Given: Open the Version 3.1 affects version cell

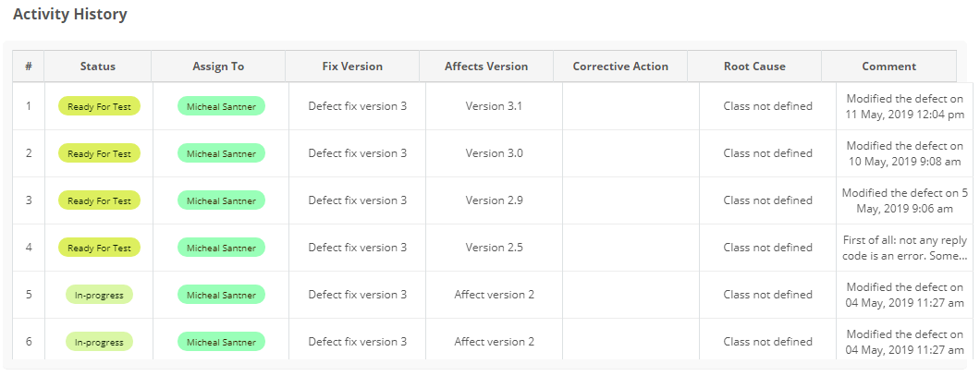Looking at the screenshot, I should coord(494,106).
